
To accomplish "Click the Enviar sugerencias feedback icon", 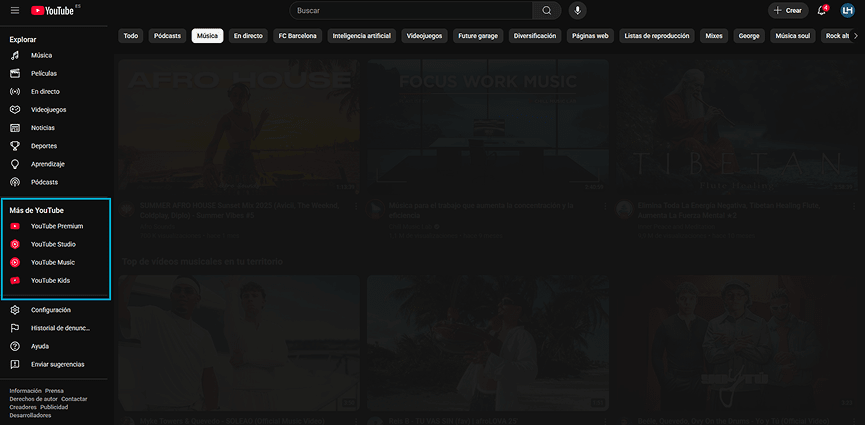I will click(x=15, y=365).
